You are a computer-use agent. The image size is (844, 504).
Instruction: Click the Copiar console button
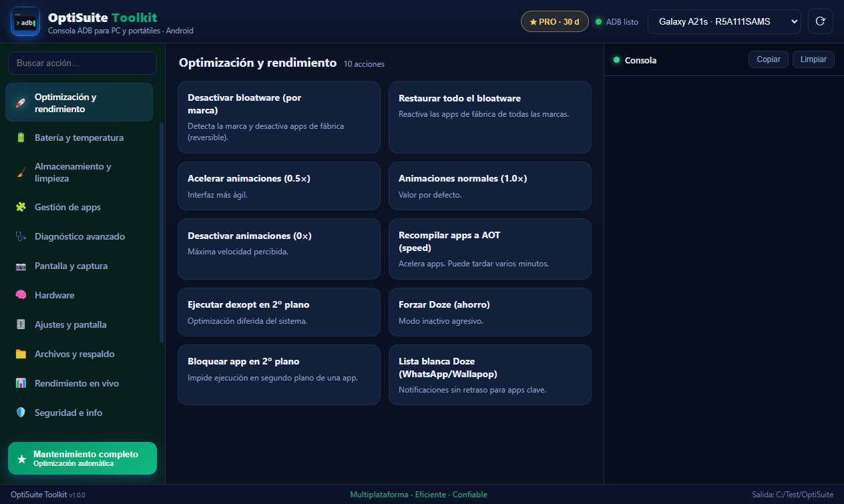coord(769,59)
